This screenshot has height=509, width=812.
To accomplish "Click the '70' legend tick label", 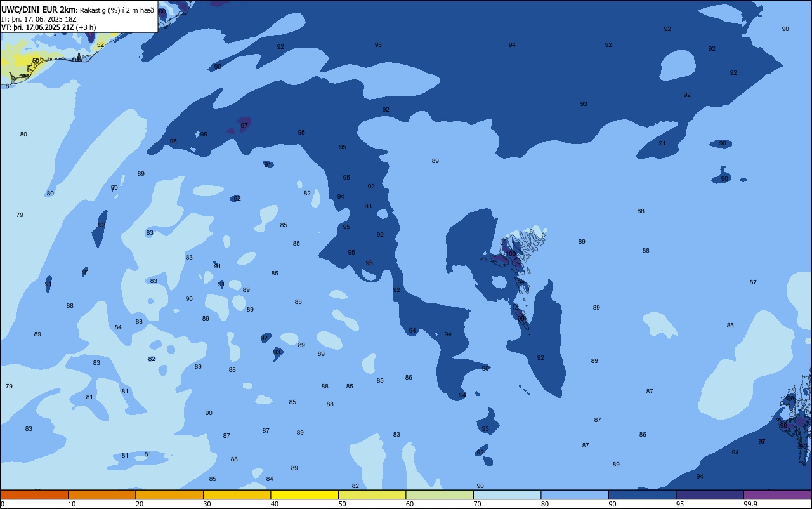I will [477, 504].
